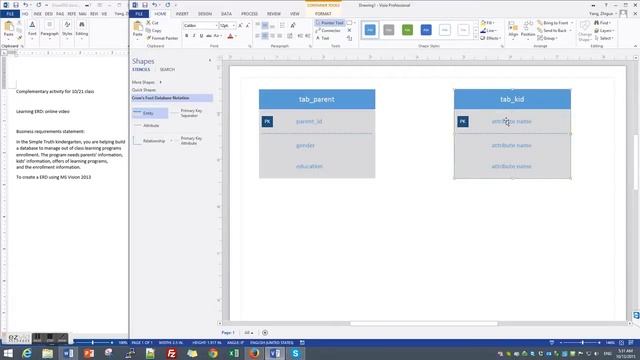This screenshot has width=640, height=360.
Task: Increase font size with the grow font icon
Action: [x=240, y=26]
